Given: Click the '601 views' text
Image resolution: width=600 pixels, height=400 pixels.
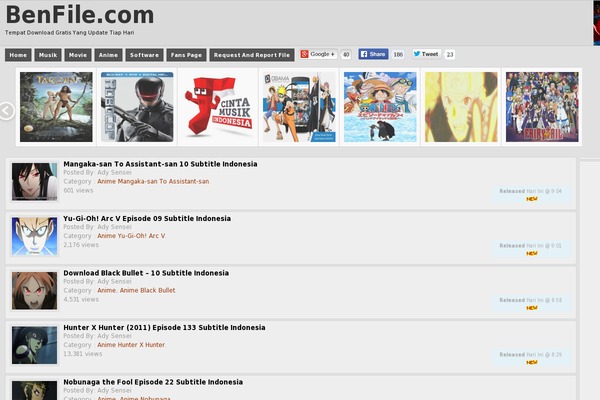Looking at the screenshot, I should [x=78, y=190].
